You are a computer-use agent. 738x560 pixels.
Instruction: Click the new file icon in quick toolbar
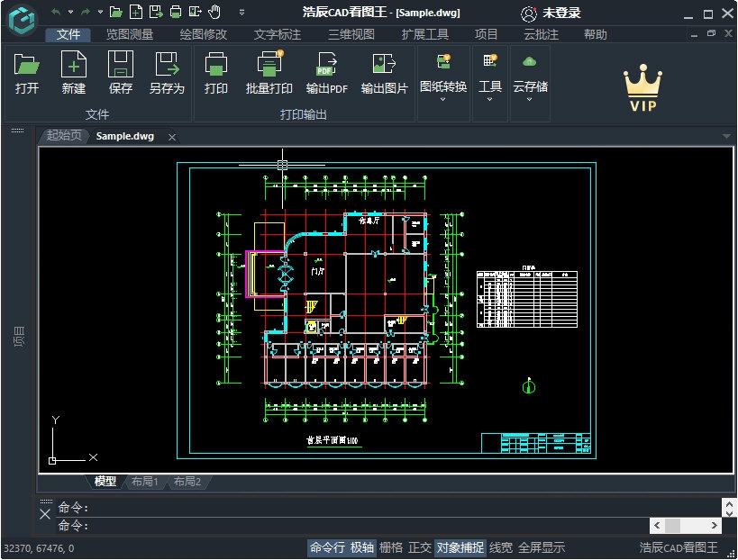(135, 12)
